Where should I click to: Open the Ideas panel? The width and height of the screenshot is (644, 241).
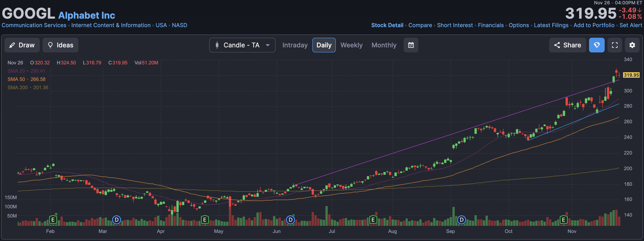coord(60,45)
